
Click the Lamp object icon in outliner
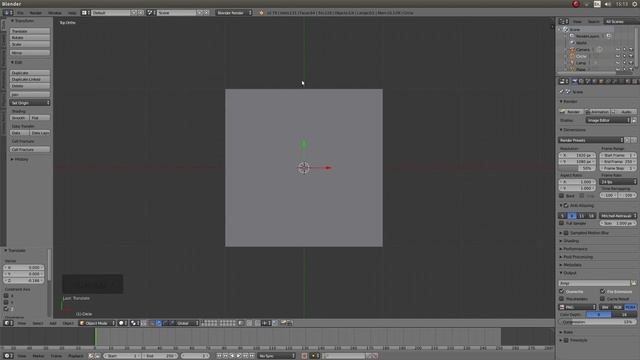tap(572, 63)
